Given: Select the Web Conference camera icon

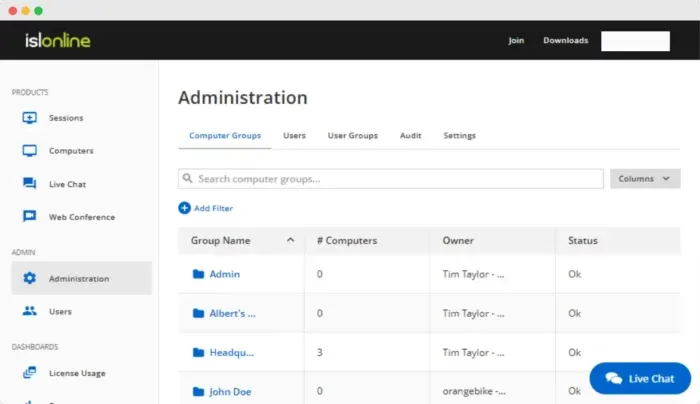Looking at the screenshot, I should 30,217.
